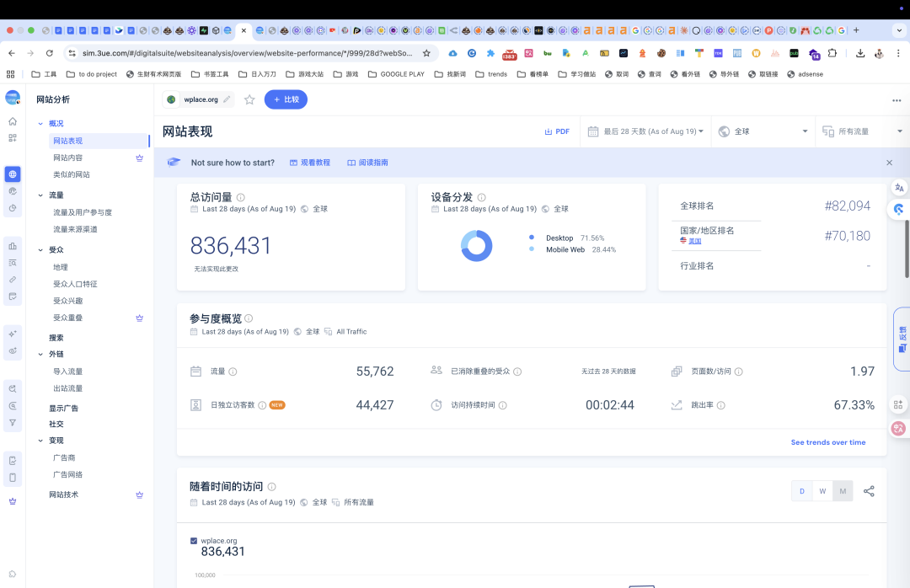
Task: Click the wplace.org site chip
Action: pos(198,99)
